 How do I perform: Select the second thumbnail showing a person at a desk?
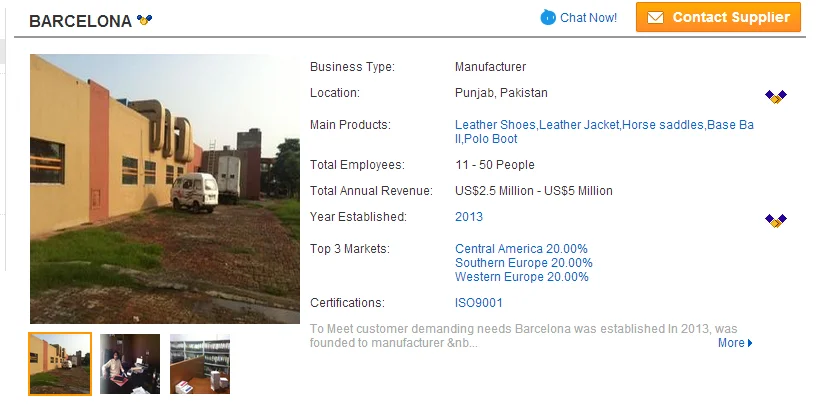[x=130, y=364]
